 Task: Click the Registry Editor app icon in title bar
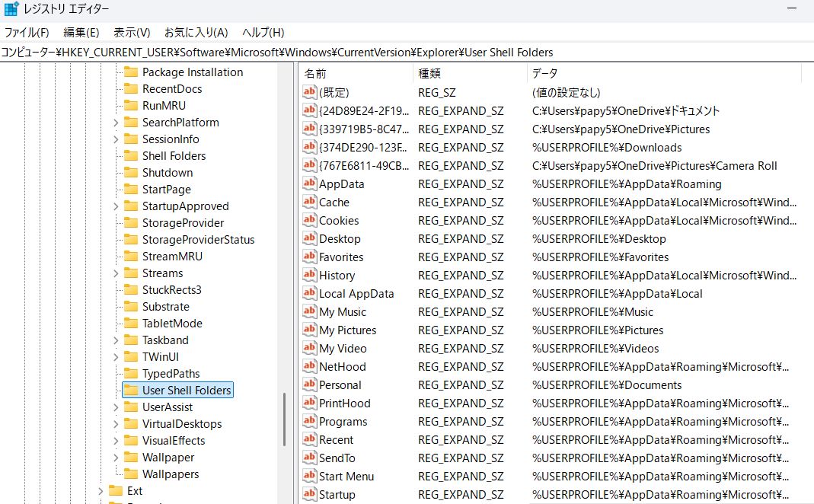coord(11,9)
